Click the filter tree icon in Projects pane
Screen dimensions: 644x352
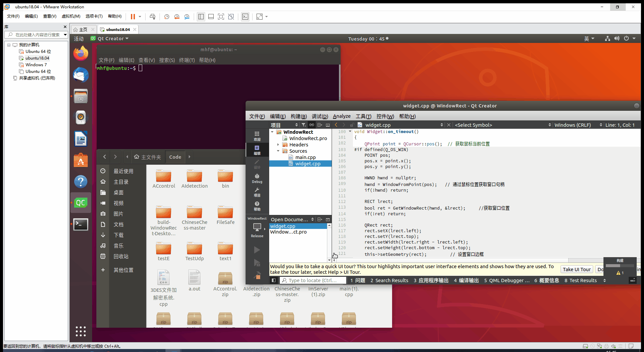(304, 125)
